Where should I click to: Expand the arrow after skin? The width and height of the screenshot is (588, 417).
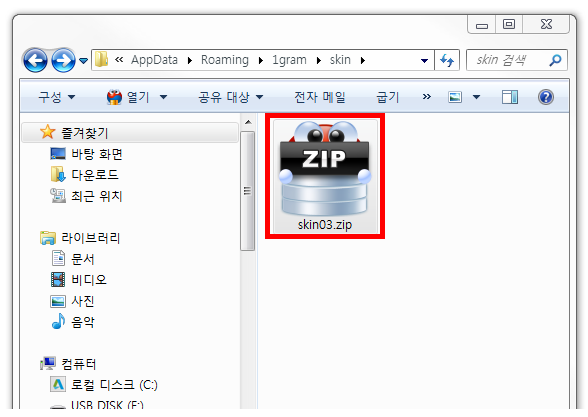(363, 60)
